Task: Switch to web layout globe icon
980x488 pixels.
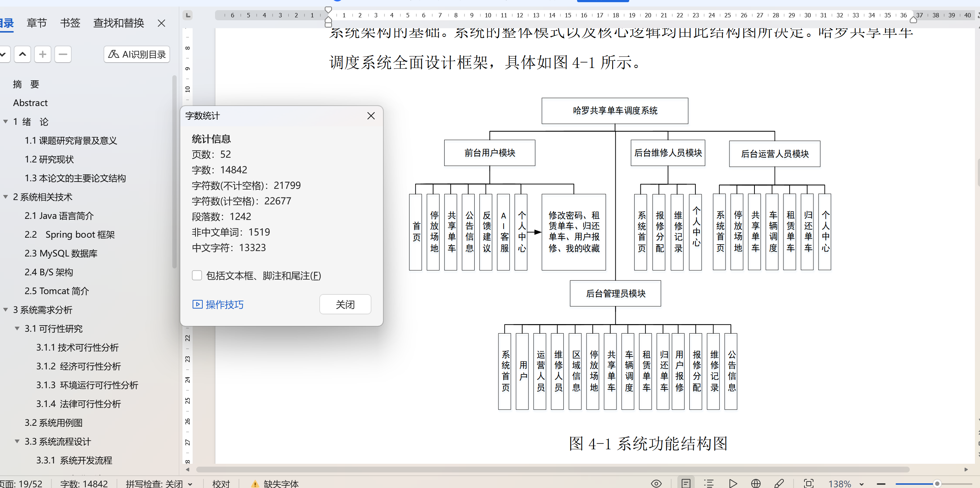Action: (756, 483)
